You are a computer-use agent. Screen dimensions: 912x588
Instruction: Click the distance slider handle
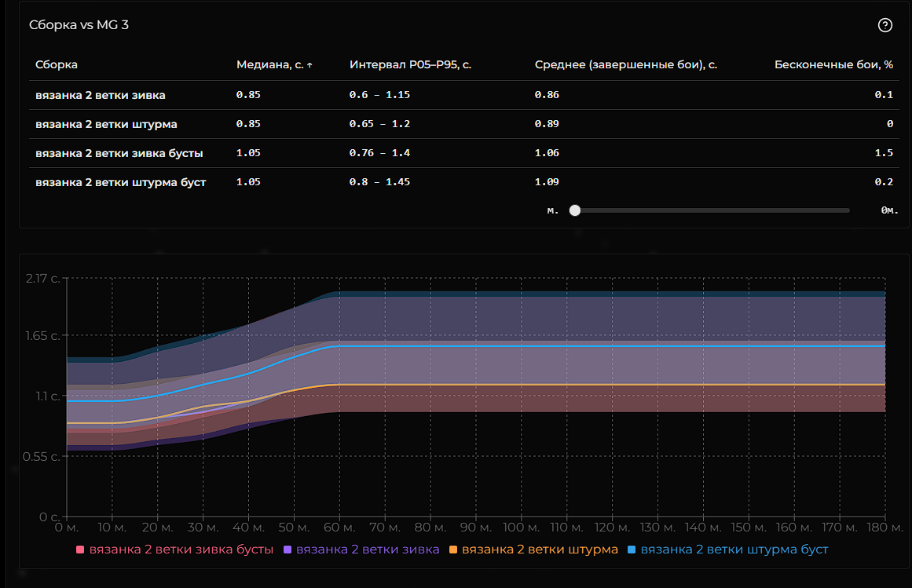[x=575, y=210]
